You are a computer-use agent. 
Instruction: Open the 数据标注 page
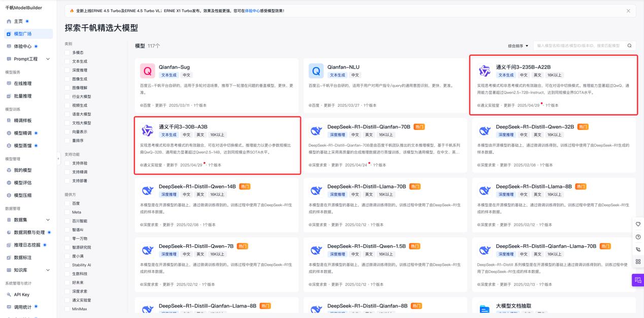tap(23, 257)
